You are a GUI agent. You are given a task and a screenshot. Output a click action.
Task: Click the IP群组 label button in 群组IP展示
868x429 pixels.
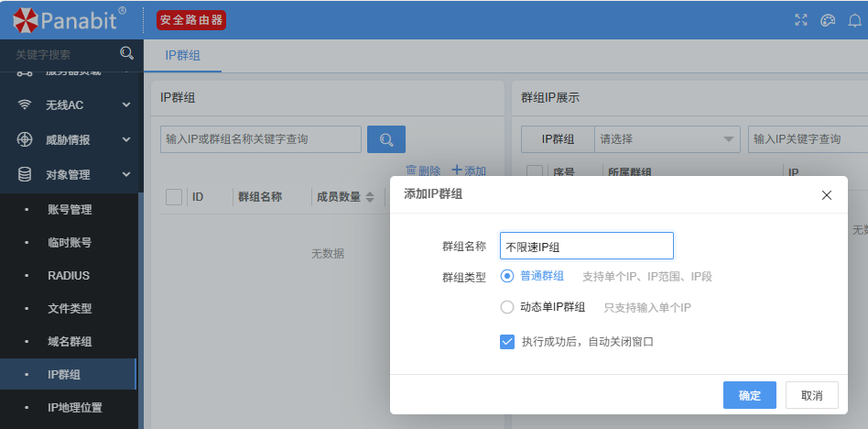click(558, 139)
